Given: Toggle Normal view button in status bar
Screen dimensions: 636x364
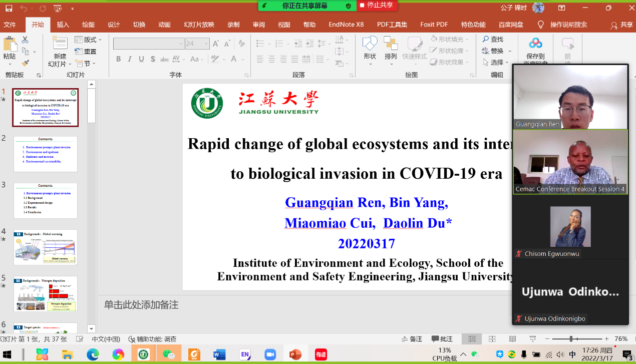Looking at the screenshot, I should click(x=472, y=339).
